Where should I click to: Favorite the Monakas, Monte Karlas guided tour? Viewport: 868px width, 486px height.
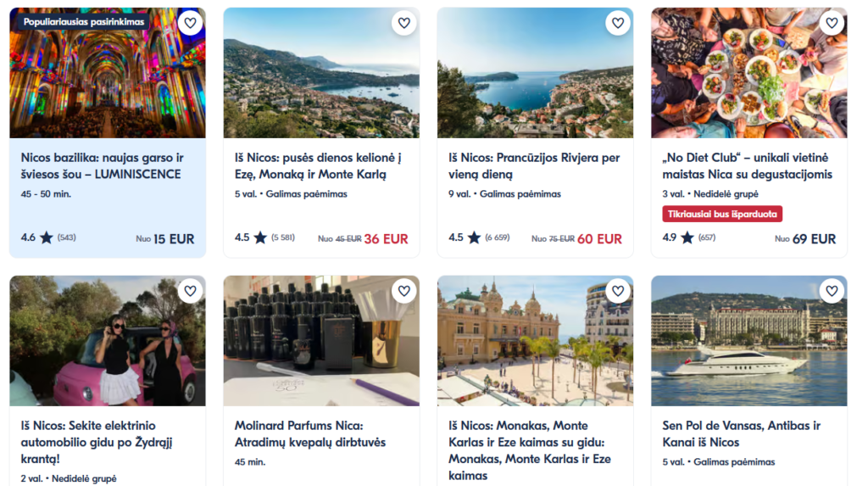coord(617,291)
